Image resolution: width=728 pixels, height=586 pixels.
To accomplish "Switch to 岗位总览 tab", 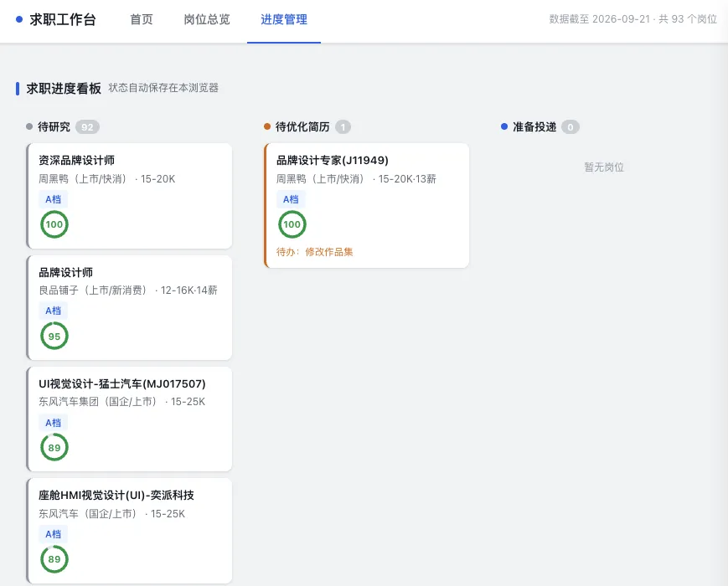I will pos(207,19).
